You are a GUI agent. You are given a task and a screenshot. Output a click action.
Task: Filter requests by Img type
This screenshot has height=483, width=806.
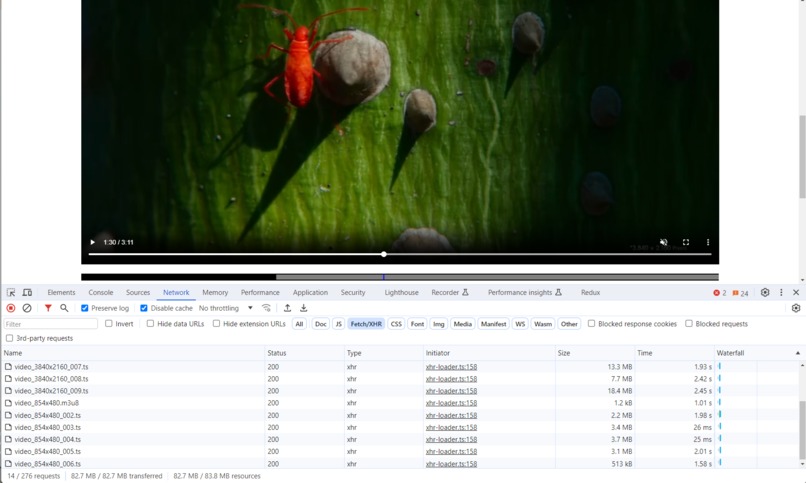(x=438, y=324)
